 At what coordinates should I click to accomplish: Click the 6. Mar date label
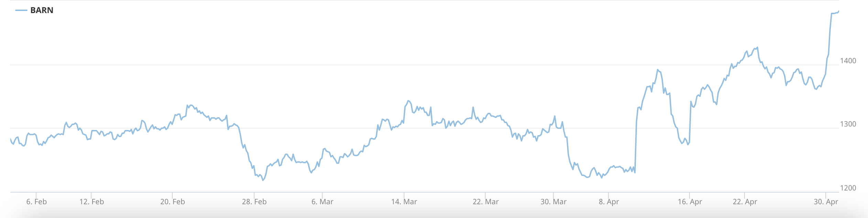[x=322, y=202]
